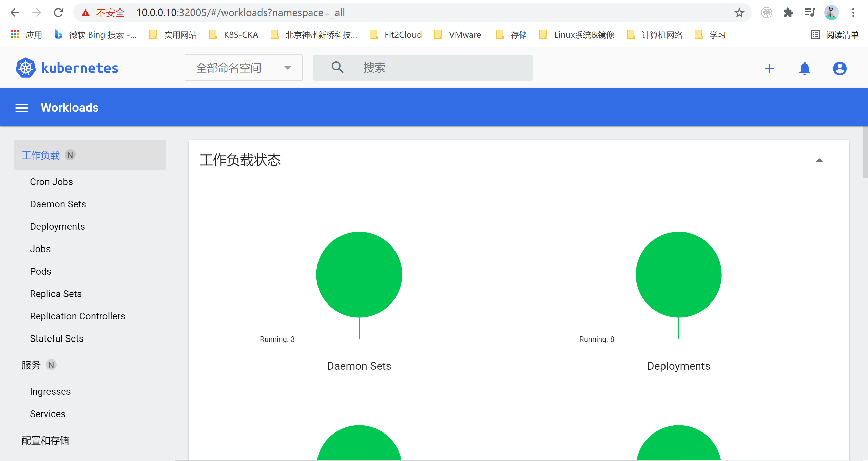
Task: Click the search magnifier icon
Action: (x=337, y=67)
